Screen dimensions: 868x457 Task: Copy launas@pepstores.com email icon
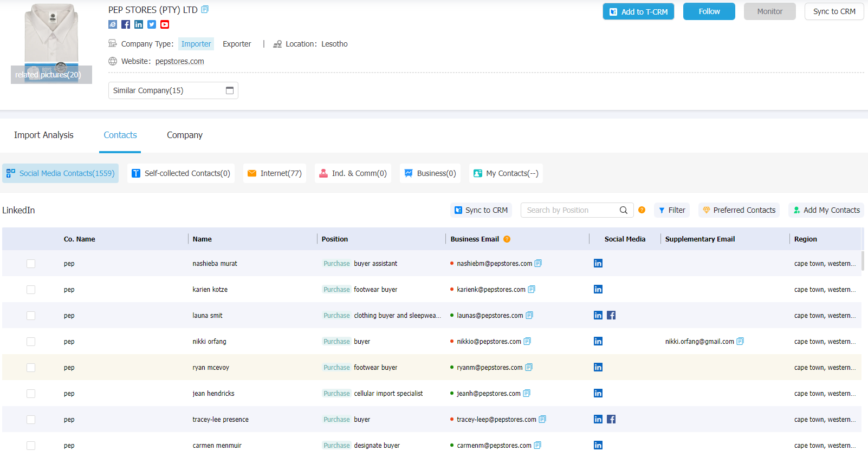[529, 316]
